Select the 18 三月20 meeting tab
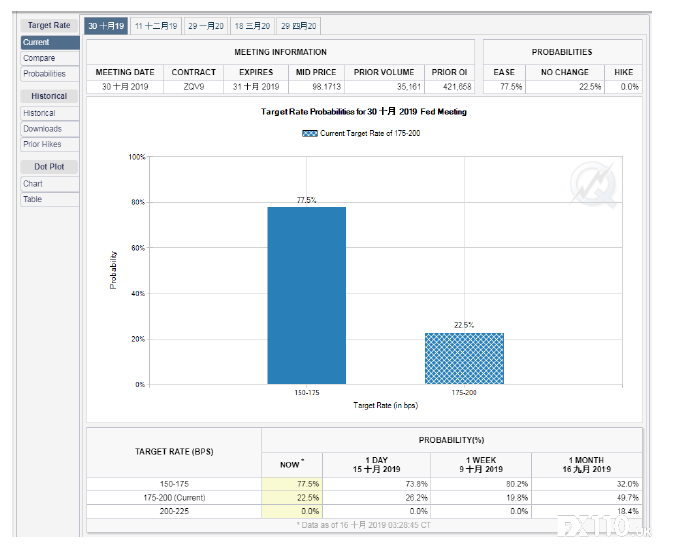This screenshot has width=675, height=547. (252, 26)
